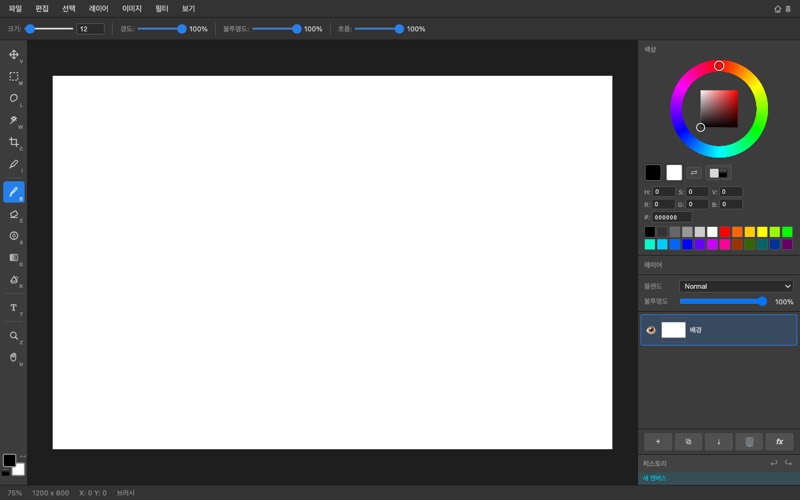
Task: Hide the 배경 layer with eye icon
Action: coord(651,330)
